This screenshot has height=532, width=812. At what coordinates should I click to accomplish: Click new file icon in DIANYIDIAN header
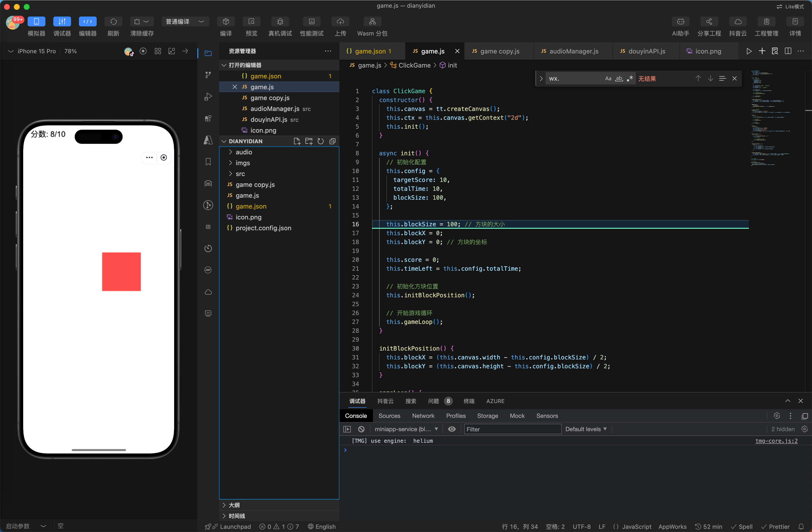click(297, 141)
